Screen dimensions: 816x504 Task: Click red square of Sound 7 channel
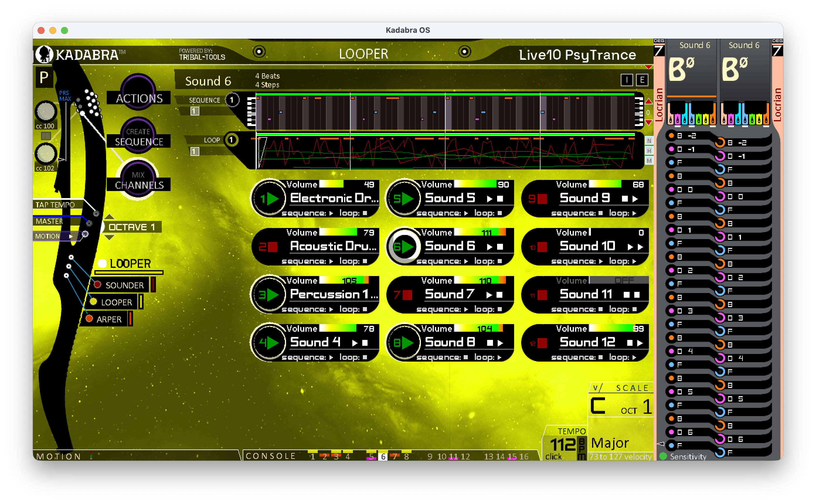coord(407,295)
